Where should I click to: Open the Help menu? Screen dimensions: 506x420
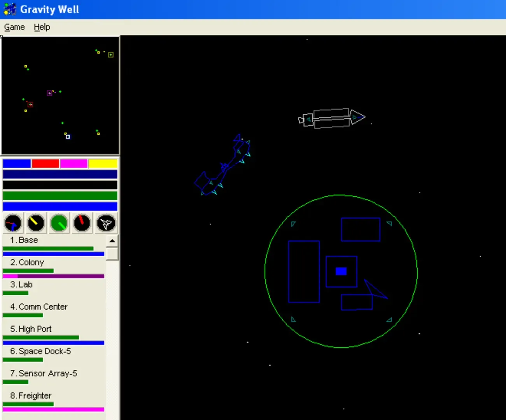[42, 27]
